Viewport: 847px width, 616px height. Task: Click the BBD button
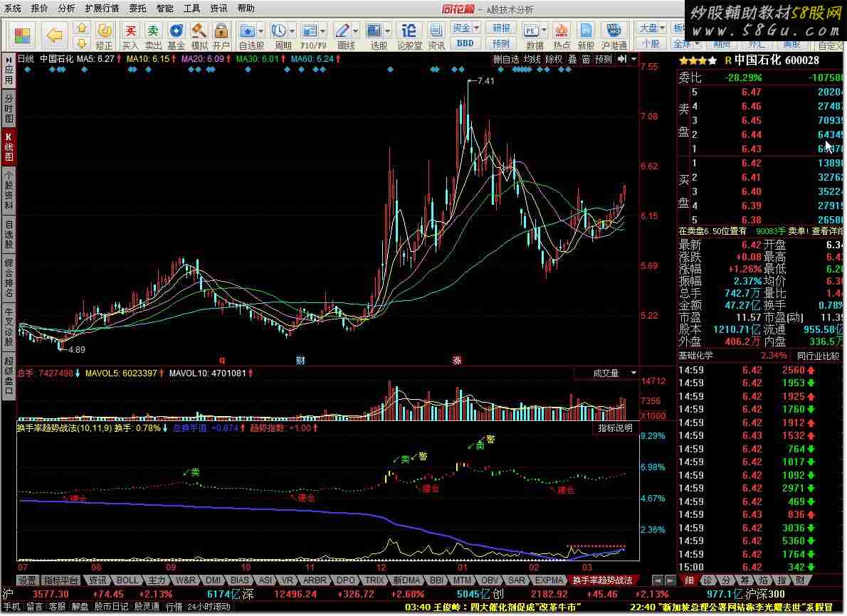[x=465, y=43]
